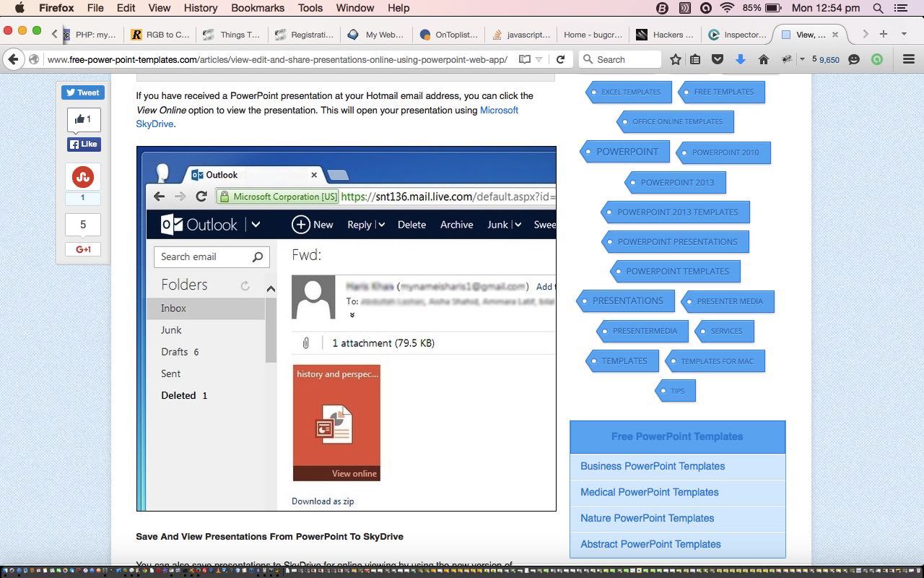This screenshot has height=578, width=924.
Task: Close the current 'View, ...' tab
Action: pos(835,34)
